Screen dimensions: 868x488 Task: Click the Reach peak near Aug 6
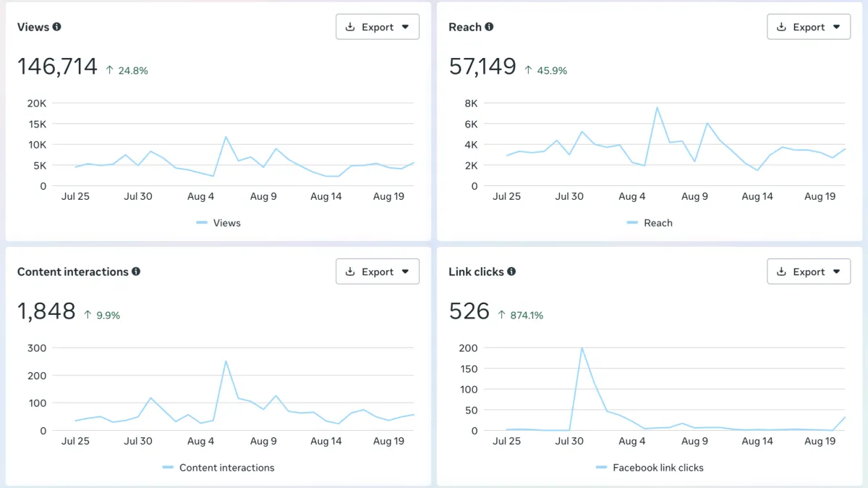[657, 108]
